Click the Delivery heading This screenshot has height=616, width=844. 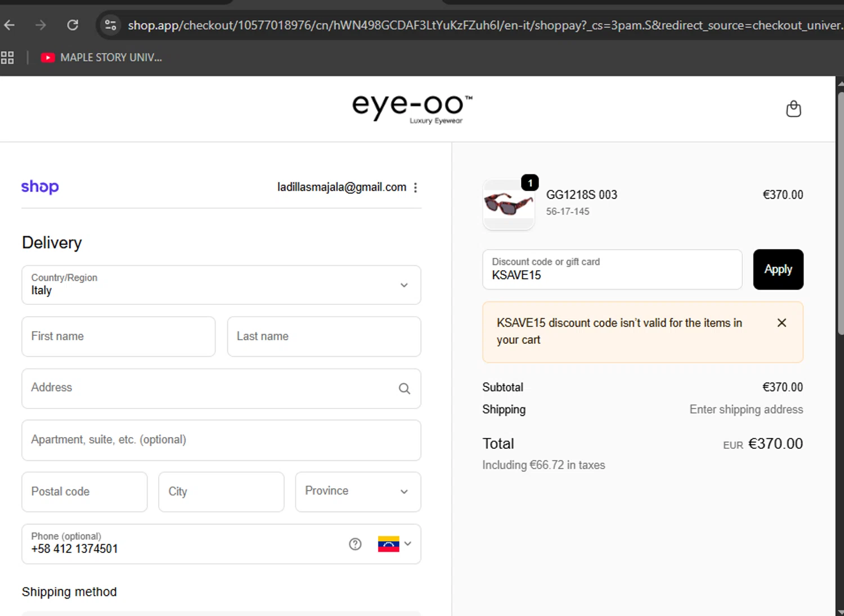(x=52, y=243)
